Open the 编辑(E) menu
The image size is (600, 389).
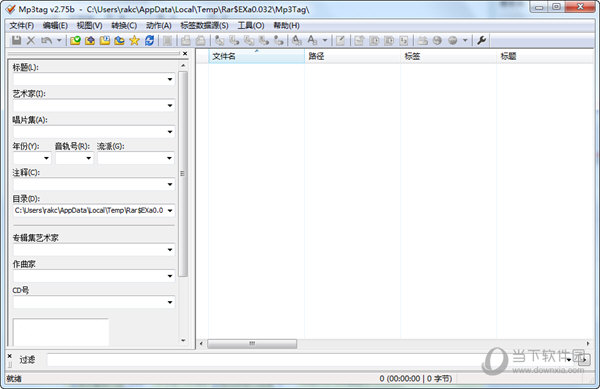coord(55,26)
